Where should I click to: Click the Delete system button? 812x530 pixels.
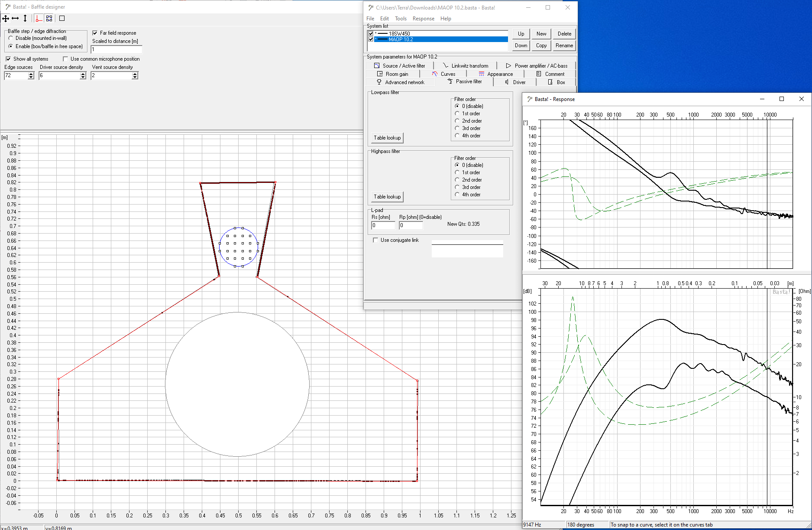564,34
